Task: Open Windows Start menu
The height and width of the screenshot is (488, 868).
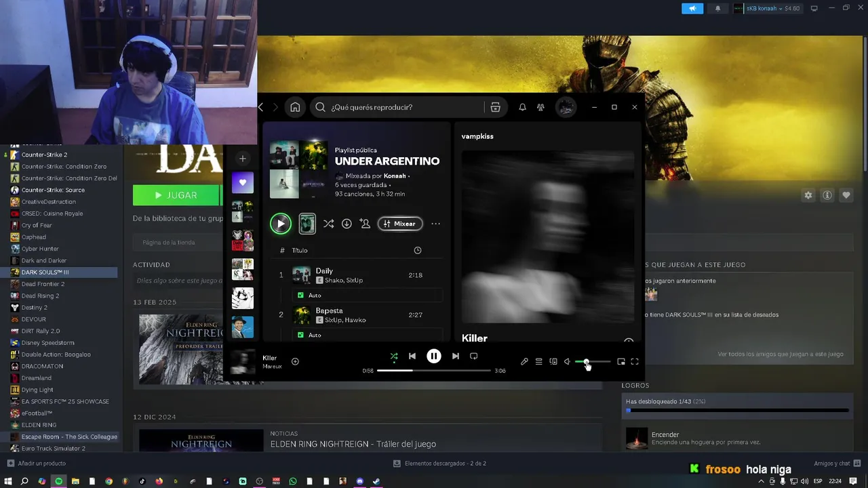Action: pos(8,481)
